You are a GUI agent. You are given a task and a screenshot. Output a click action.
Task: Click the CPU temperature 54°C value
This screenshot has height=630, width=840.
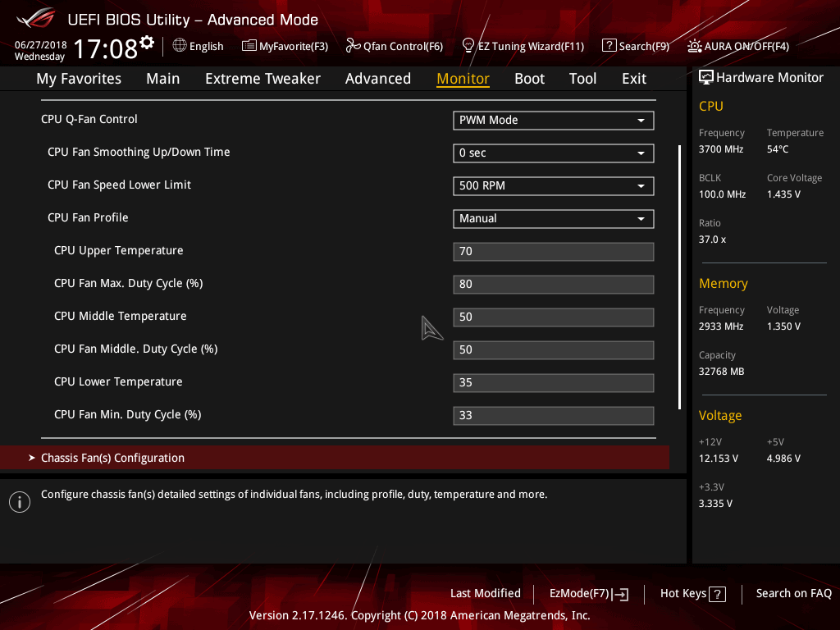(778, 149)
